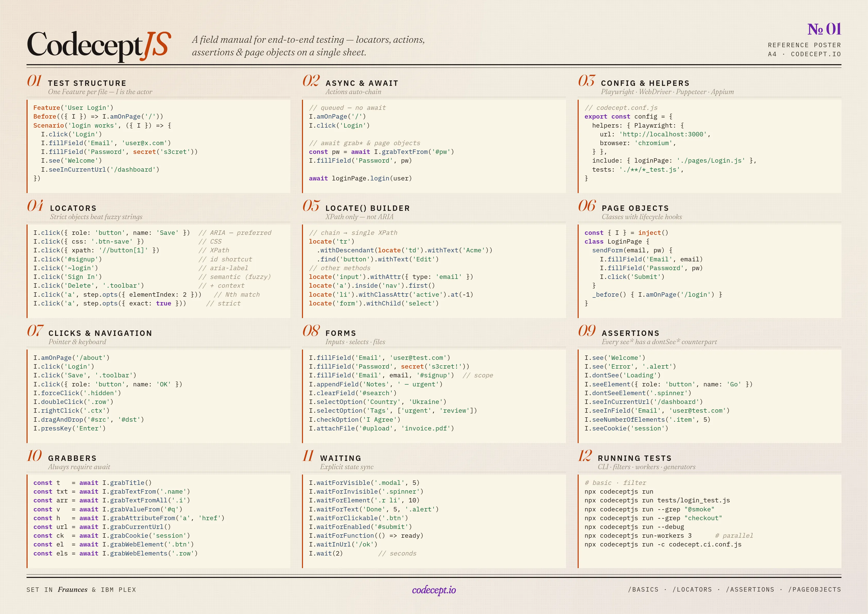Image resolution: width=868 pixels, height=614 pixels.
Task: Click the I.pressKey('Enter') line
Action: 70,428
